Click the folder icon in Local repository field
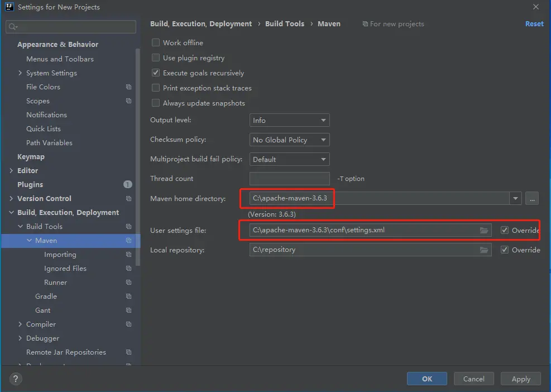 click(484, 250)
